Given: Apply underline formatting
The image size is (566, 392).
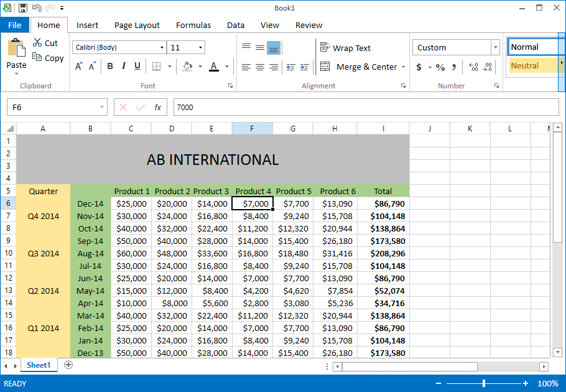Looking at the screenshot, I should 137,66.
